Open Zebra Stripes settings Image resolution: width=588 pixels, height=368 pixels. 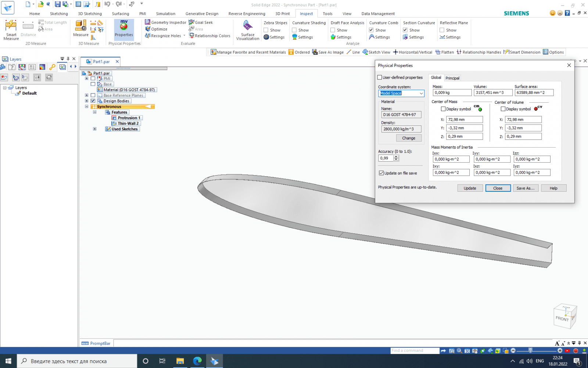tap(274, 37)
